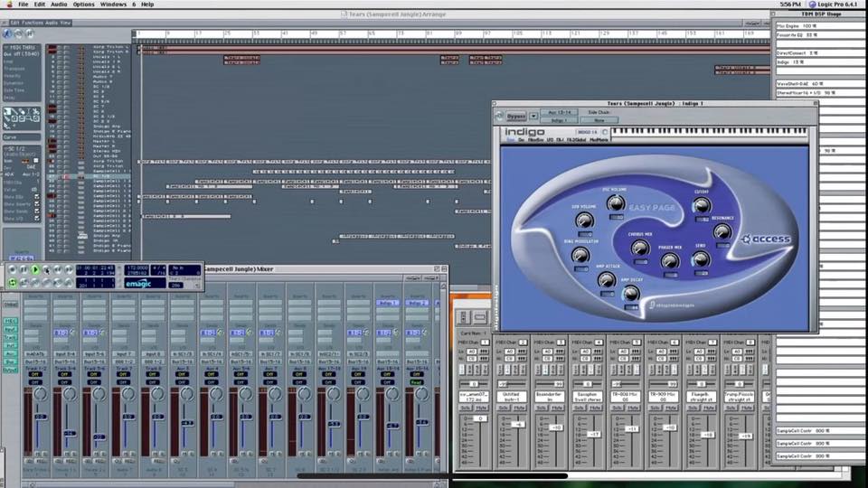Screen dimensions: 868x488
Task: Click the first mixer channel's volume fader
Action: [x=39, y=418]
